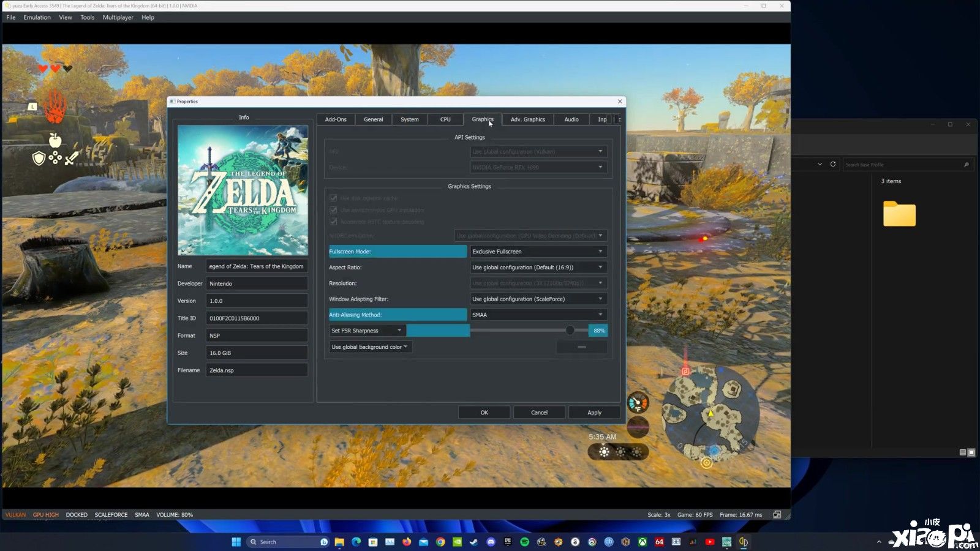980x551 pixels.
Task: Toggle the SCALEFORCE filter status button
Action: [x=111, y=515]
